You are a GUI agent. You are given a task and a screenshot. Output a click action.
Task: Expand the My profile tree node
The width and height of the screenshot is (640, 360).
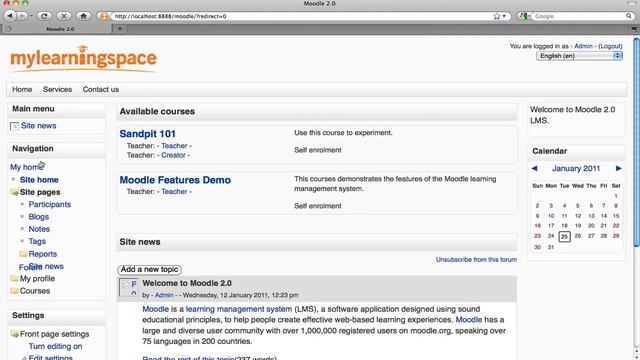tap(15, 278)
